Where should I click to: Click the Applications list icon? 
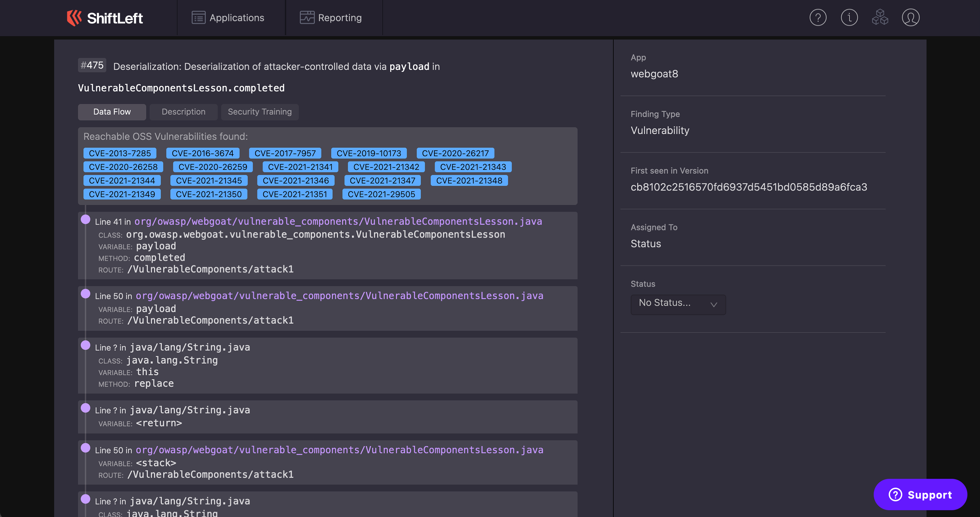198,18
